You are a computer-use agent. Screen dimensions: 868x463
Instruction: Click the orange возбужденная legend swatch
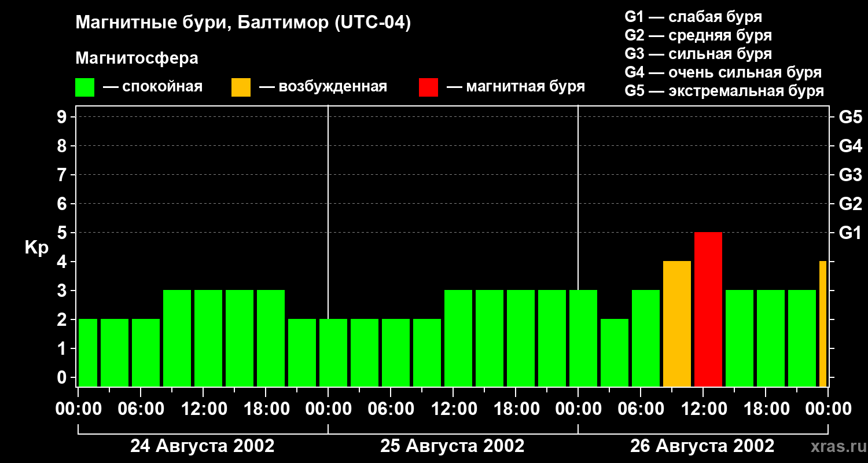[x=241, y=87]
